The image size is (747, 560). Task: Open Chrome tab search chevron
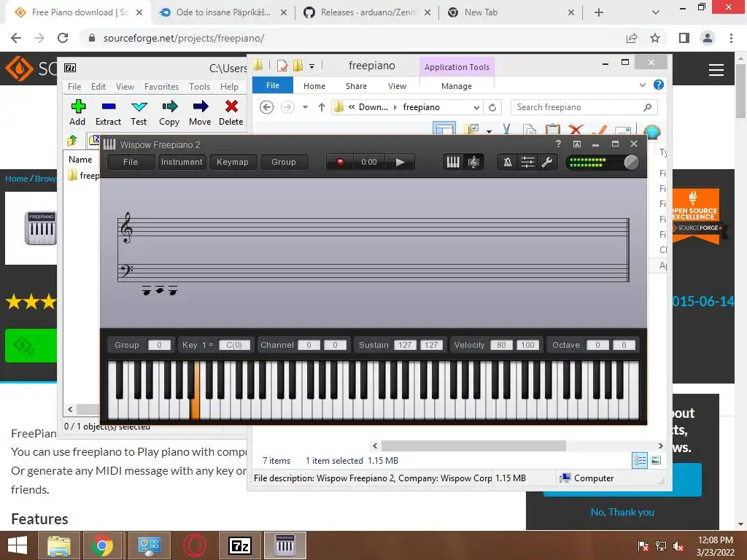pyautogui.click(x=656, y=12)
